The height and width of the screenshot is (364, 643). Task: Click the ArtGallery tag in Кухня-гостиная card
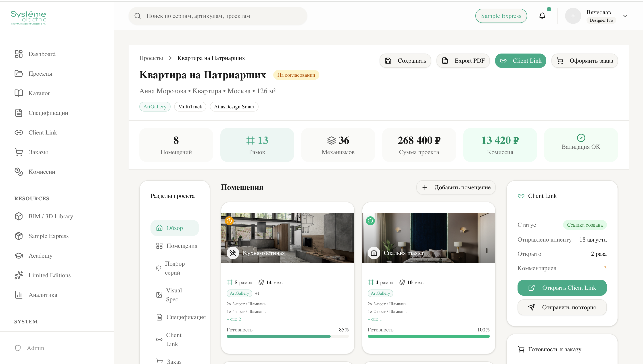[239, 293]
